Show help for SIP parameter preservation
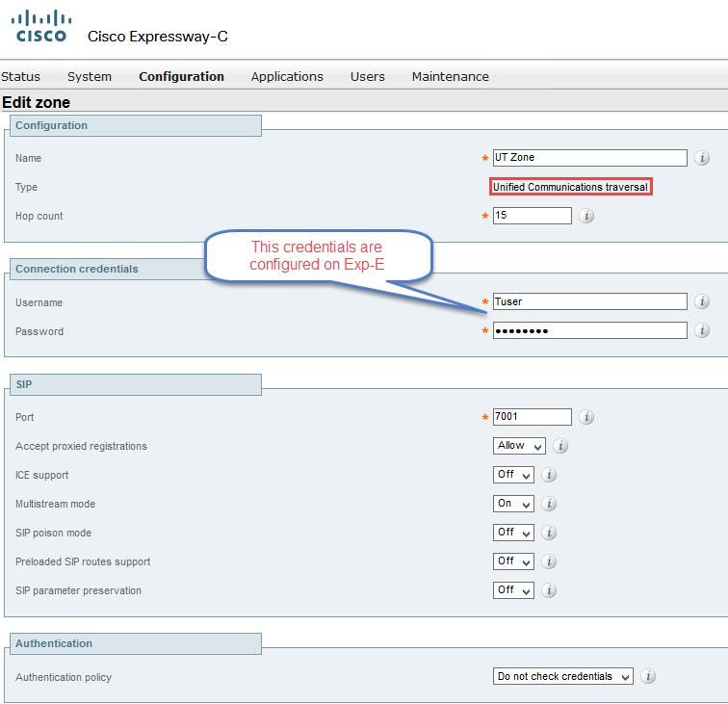 [549, 590]
